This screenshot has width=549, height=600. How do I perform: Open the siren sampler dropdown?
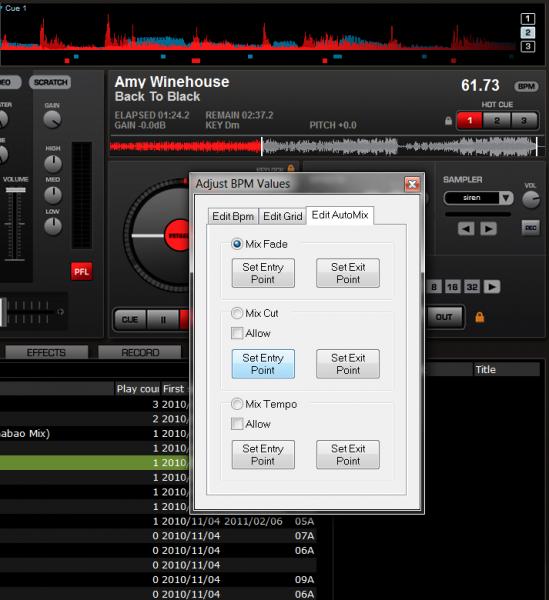pyautogui.click(x=505, y=198)
